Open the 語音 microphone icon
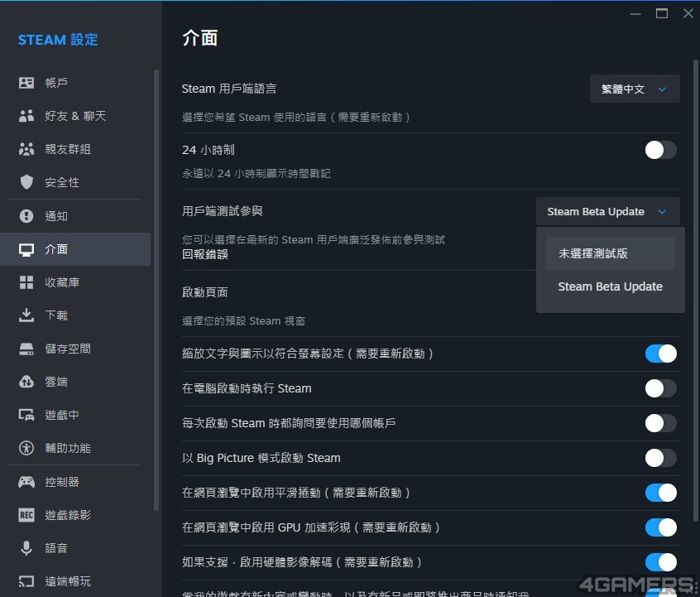The image size is (700, 597). pyautogui.click(x=26, y=548)
